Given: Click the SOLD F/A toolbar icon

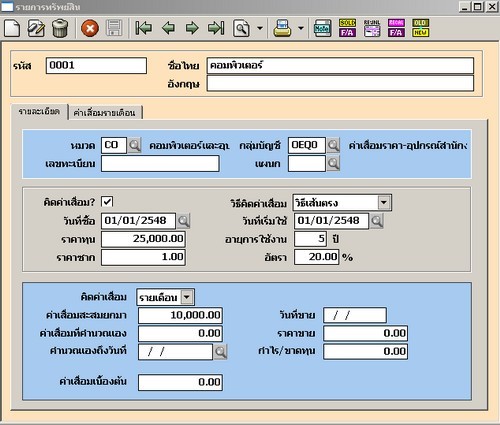Looking at the screenshot, I should (347, 28).
